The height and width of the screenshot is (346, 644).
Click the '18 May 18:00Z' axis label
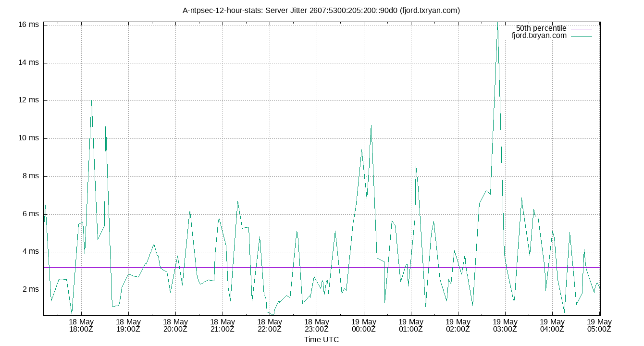(x=81, y=325)
